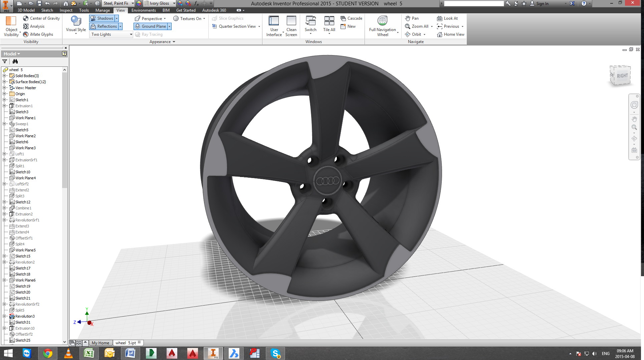The width and height of the screenshot is (644, 360).
Task: Click Zoom All in Navigate panel
Action: 417,26
